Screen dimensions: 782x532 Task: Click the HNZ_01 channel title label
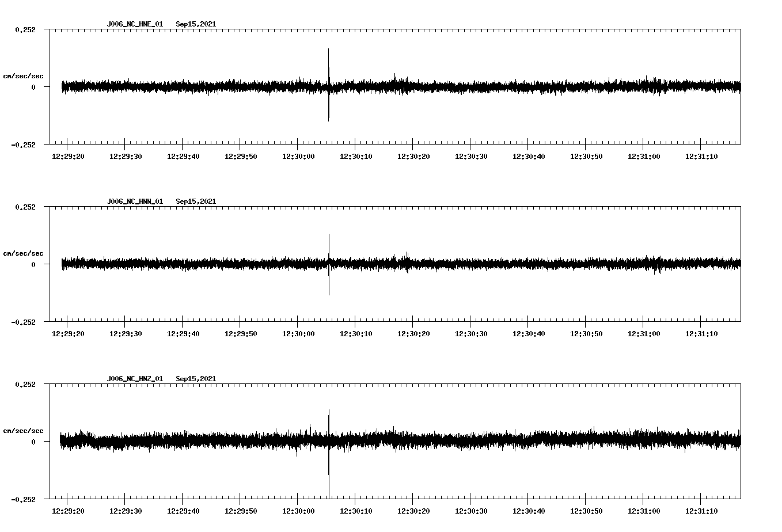point(135,379)
